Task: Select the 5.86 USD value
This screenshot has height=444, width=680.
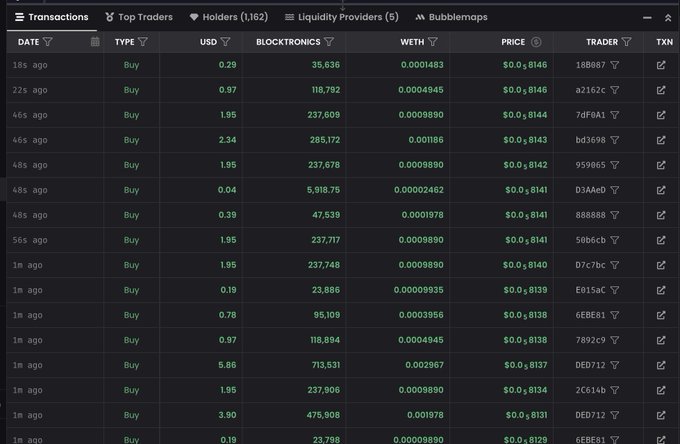Action: tap(227, 365)
